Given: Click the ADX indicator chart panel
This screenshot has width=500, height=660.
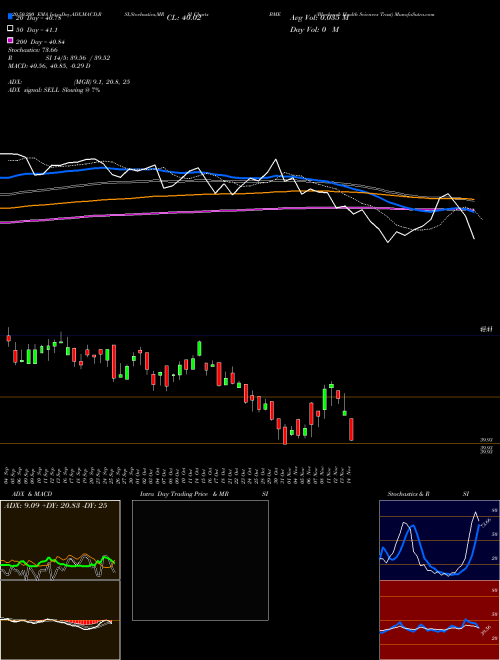Looking at the screenshot, I should coord(60,540).
